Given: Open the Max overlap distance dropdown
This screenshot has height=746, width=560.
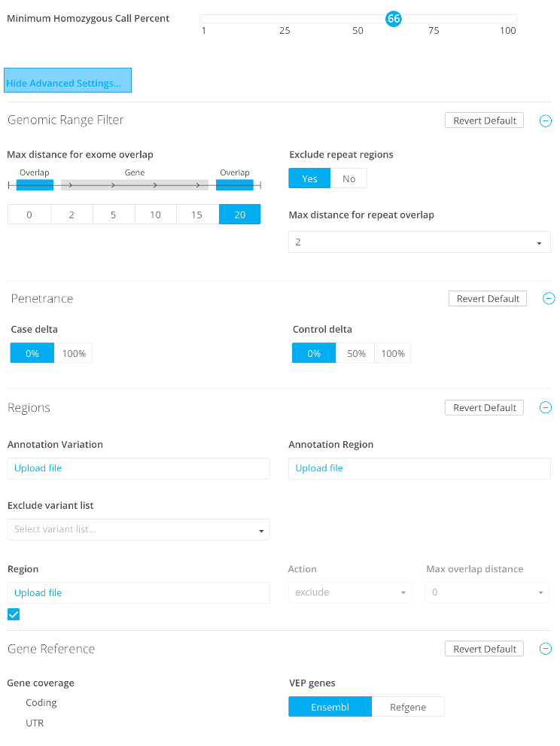Looking at the screenshot, I should click(486, 592).
